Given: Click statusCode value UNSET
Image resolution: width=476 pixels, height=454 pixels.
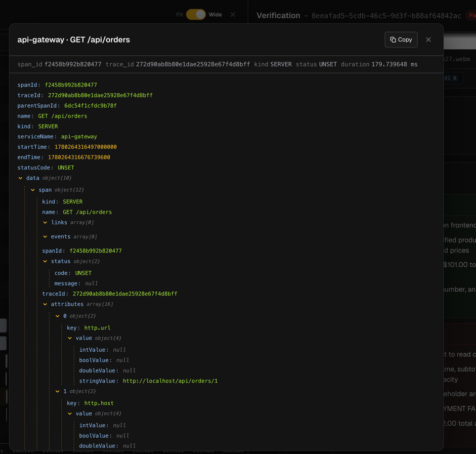Looking at the screenshot, I should tap(66, 167).
